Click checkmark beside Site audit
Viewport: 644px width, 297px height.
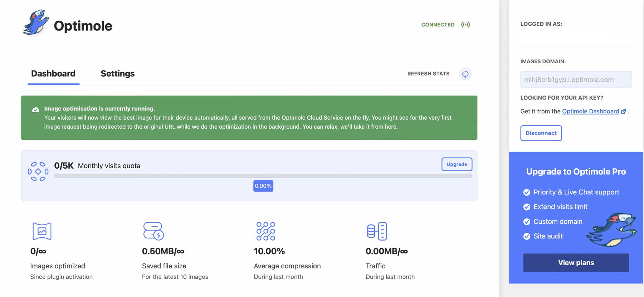(527, 236)
